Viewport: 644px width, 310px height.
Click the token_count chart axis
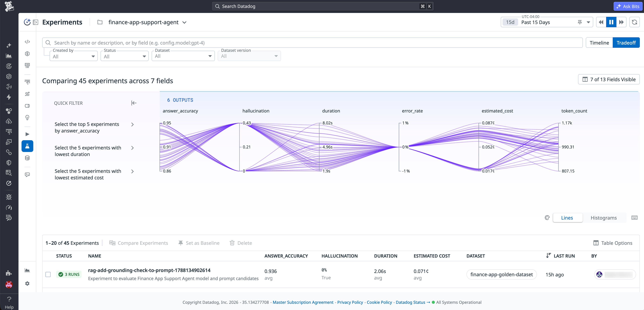(559, 147)
